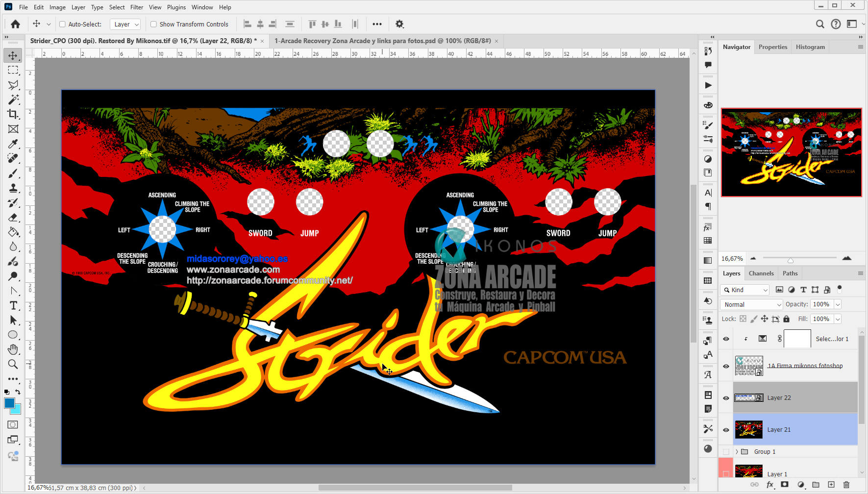The image size is (868, 494).
Task: Click the Delete layer trash icon
Action: point(846,485)
